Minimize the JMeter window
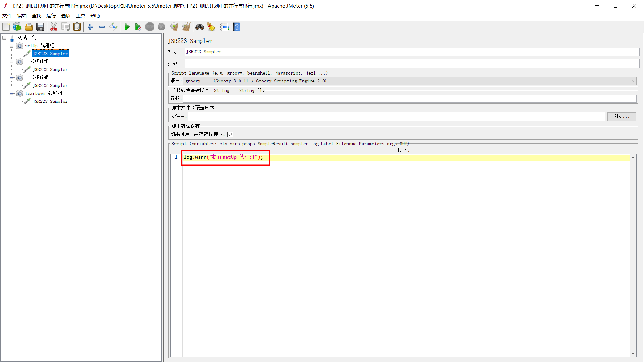 click(597, 6)
